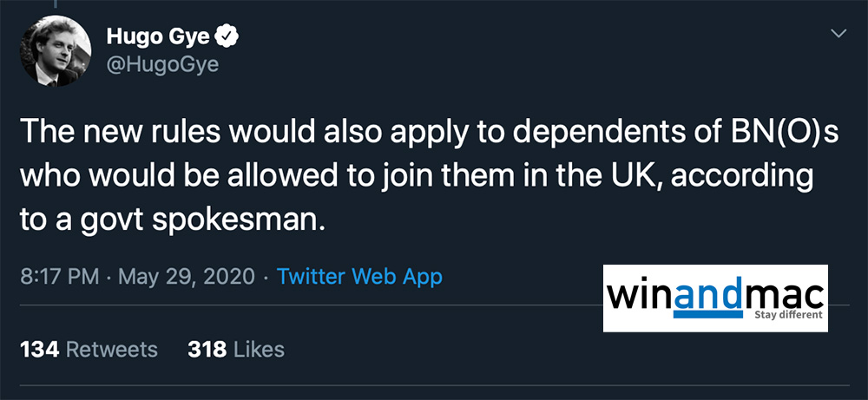Viewport: 868px width, 400px height.
Task: Open Hugo Gye's profile photo
Action: 55,53
